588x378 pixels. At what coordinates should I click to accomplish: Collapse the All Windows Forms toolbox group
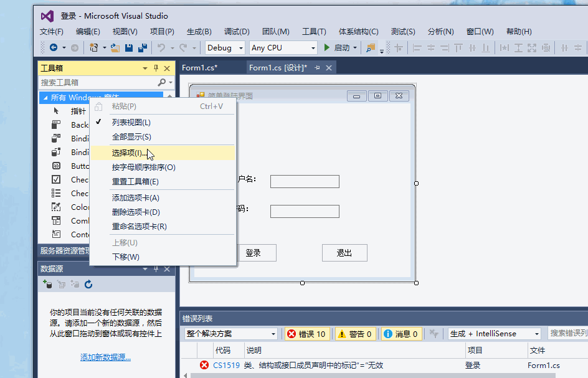[45, 98]
